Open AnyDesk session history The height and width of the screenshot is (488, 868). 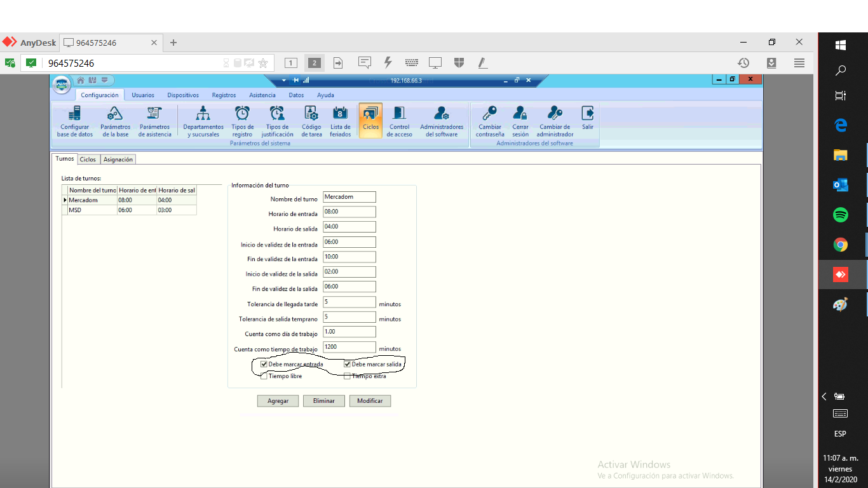743,63
